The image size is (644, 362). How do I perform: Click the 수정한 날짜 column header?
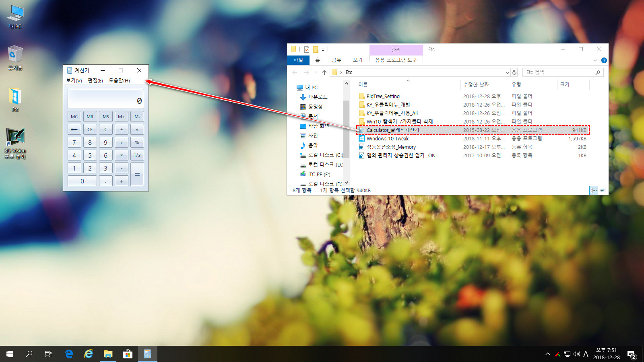tap(476, 84)
